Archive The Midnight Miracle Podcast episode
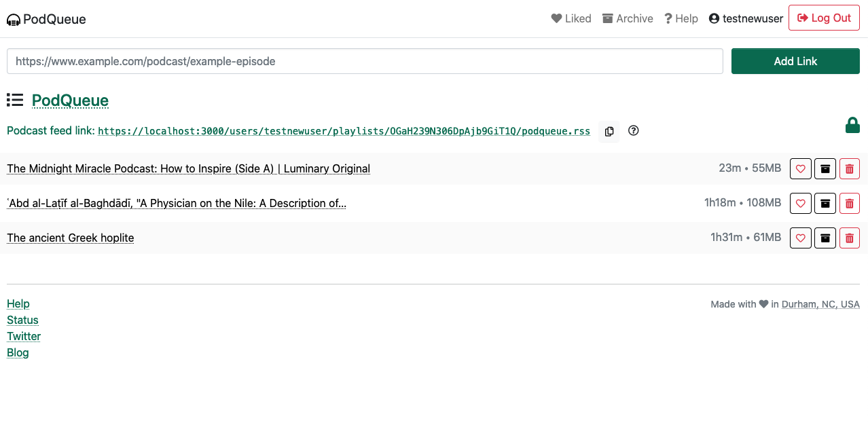Viewport: 868px width, 425px height. click(825, 169)
